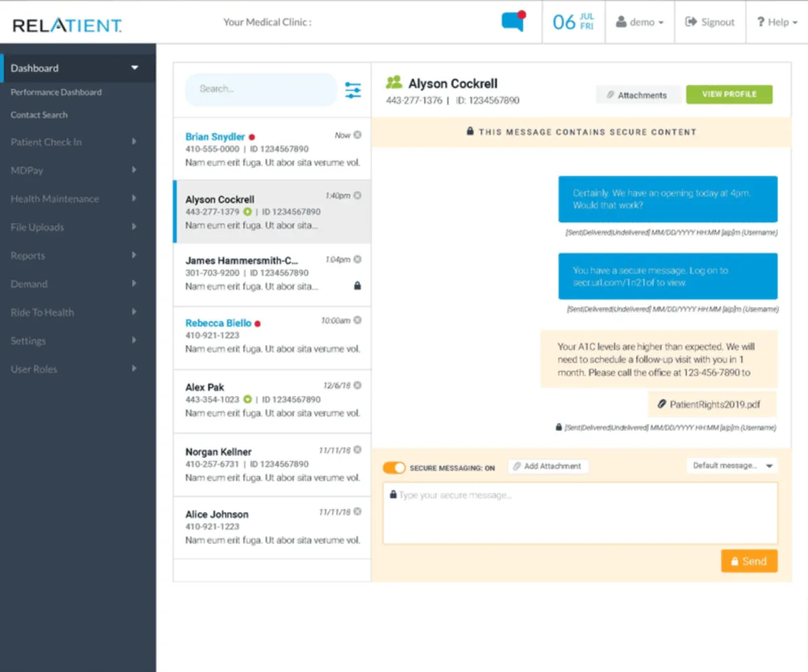Viewport: 808px width, 672px height.
Task: Dismiss Rebecca Biello conversation with x icon
Action: tap(358, 321)
